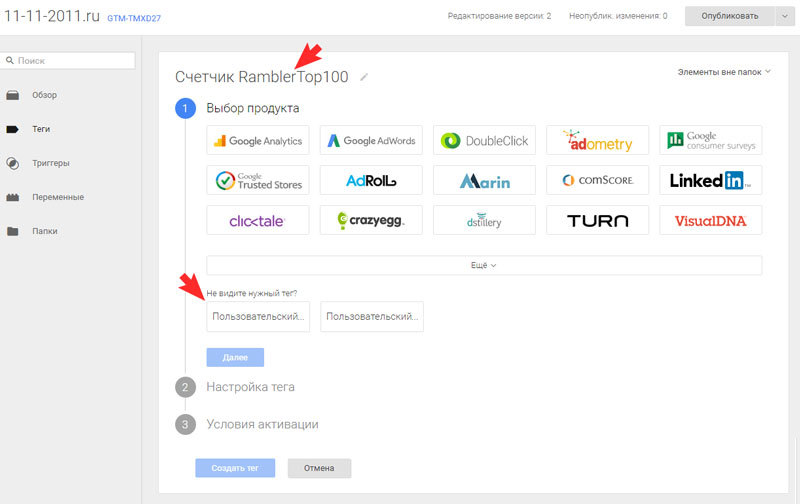Image resolution: width=800 pixels, height=504 pixels.
Task: Click step 1 Выбор продукта heading
Action: pos(253,108)
